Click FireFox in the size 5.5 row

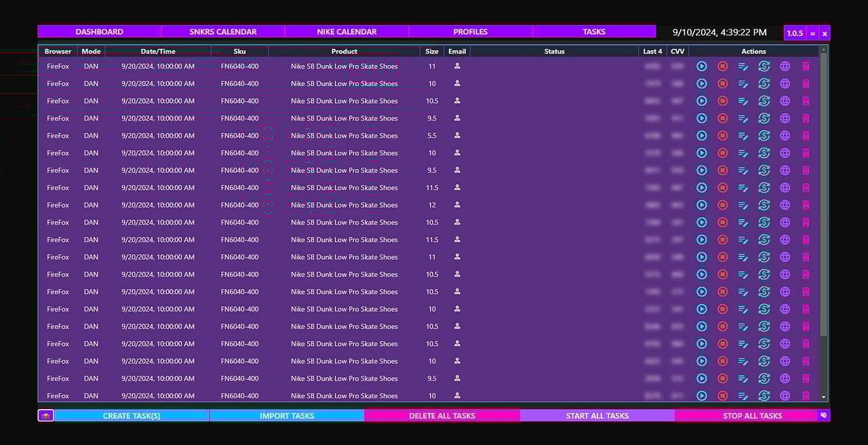pyautogui.click(x=58, y=136)
